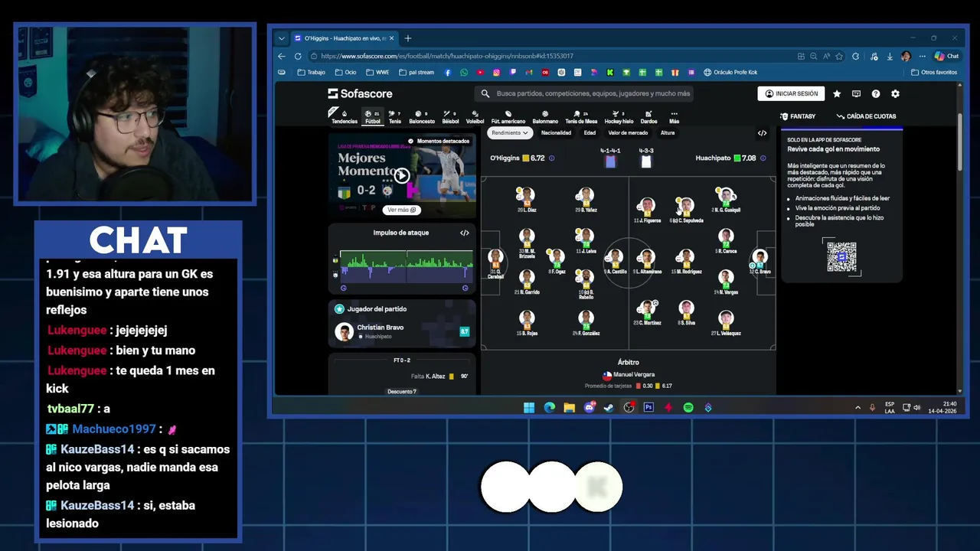Viewport: 980px width, 551px height.
Task: Click browser back arrow
Action: pos(282,56)
